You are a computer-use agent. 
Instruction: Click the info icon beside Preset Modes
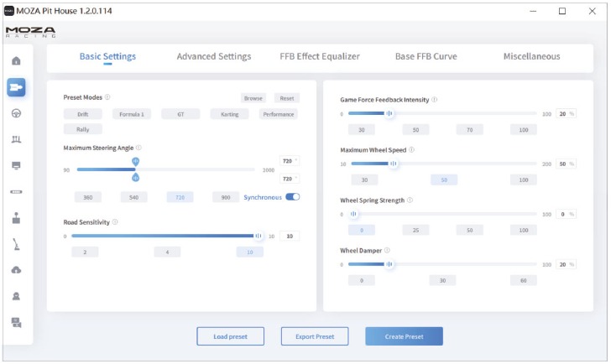(x=107, y=97)
